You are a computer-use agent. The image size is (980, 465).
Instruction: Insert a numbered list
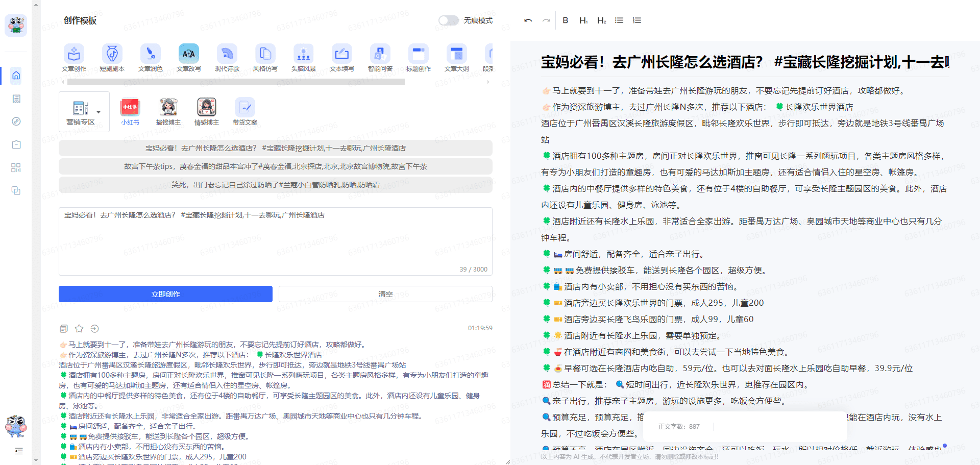637,20
